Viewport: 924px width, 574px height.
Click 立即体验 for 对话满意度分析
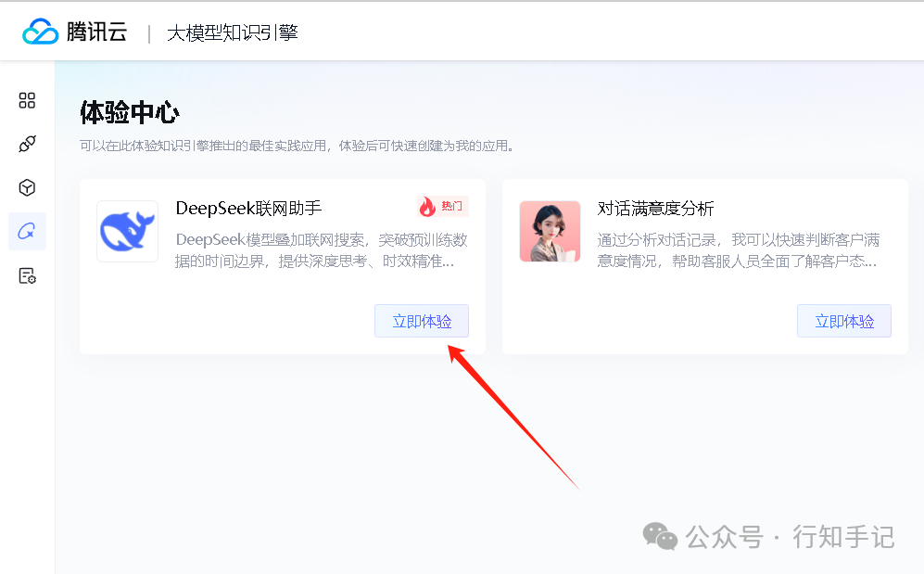point(844,321)
